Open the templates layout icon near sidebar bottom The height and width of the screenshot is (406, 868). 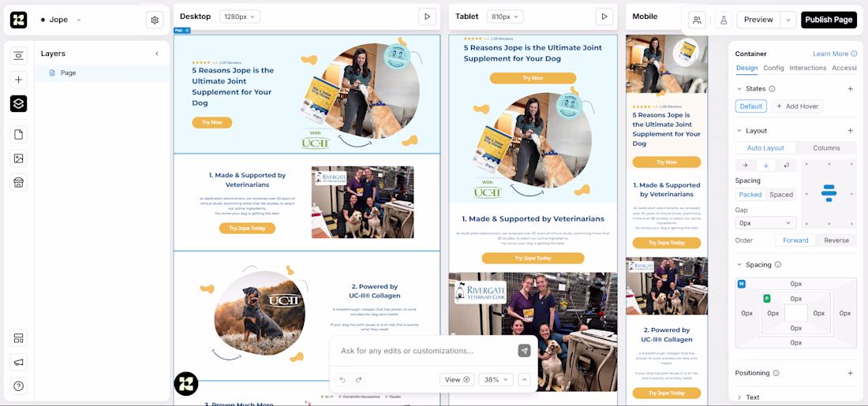tap(18, 338)
